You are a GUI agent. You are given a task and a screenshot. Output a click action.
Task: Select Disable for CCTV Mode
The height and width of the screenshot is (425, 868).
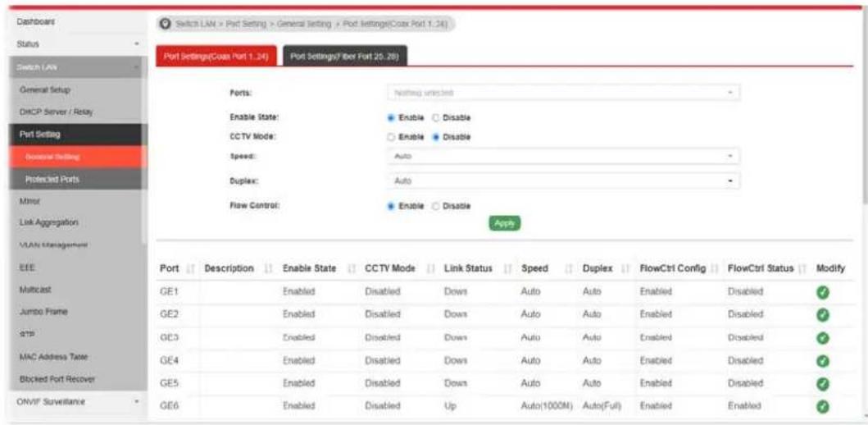point(434,137)
